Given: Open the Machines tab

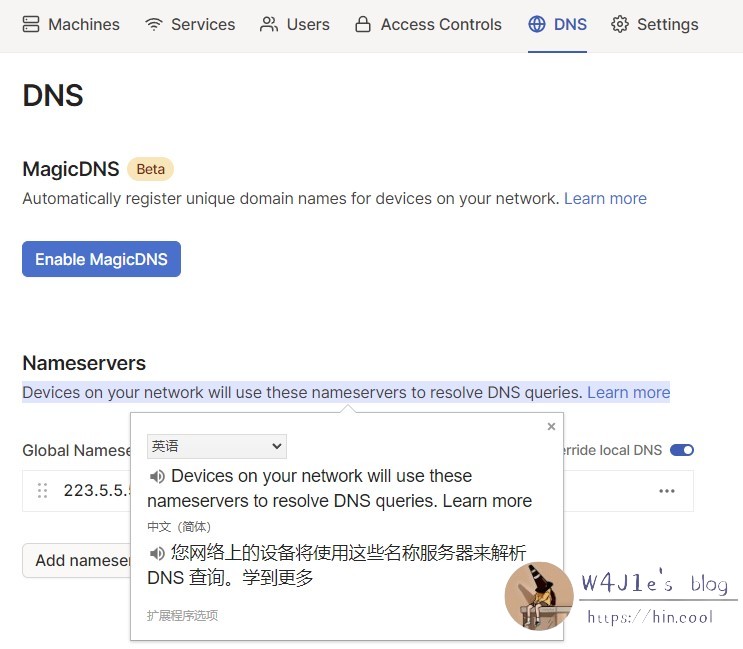Looking at the screenshot, I should coord(71,24).
